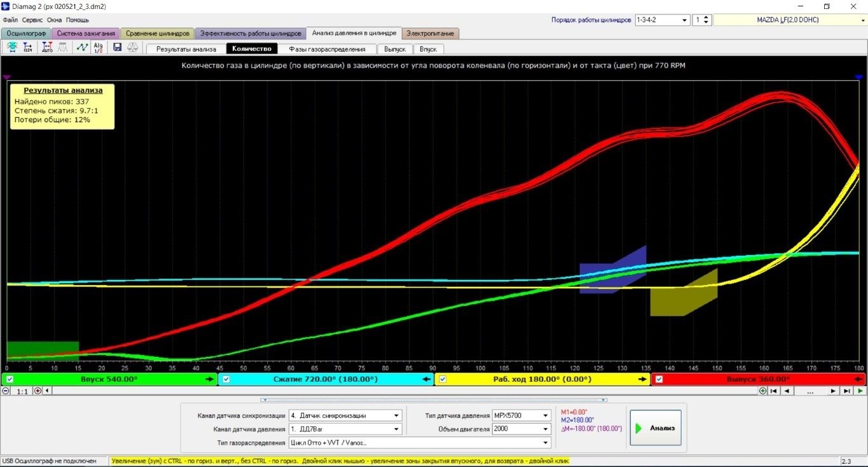Select the Анализ давления в цилиндре tab

(x=354, y=32)
